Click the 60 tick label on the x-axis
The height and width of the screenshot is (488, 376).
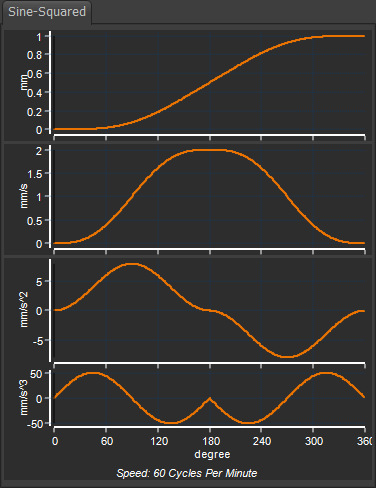[107, 441]
